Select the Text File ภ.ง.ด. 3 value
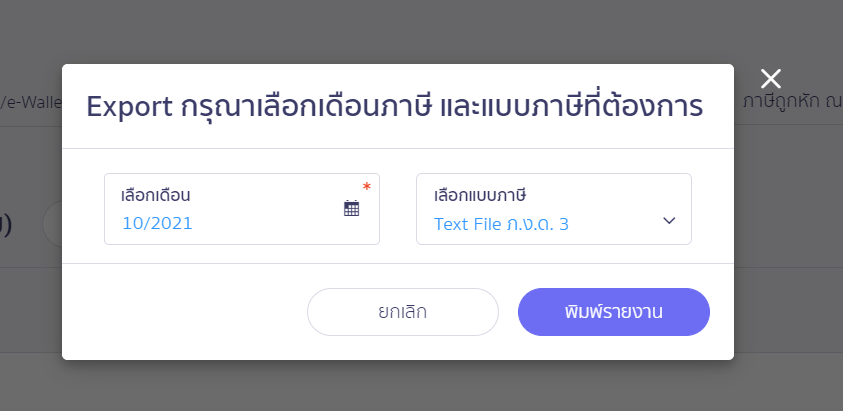The height and width of the screenshot is (411, 843). [501, 224]
